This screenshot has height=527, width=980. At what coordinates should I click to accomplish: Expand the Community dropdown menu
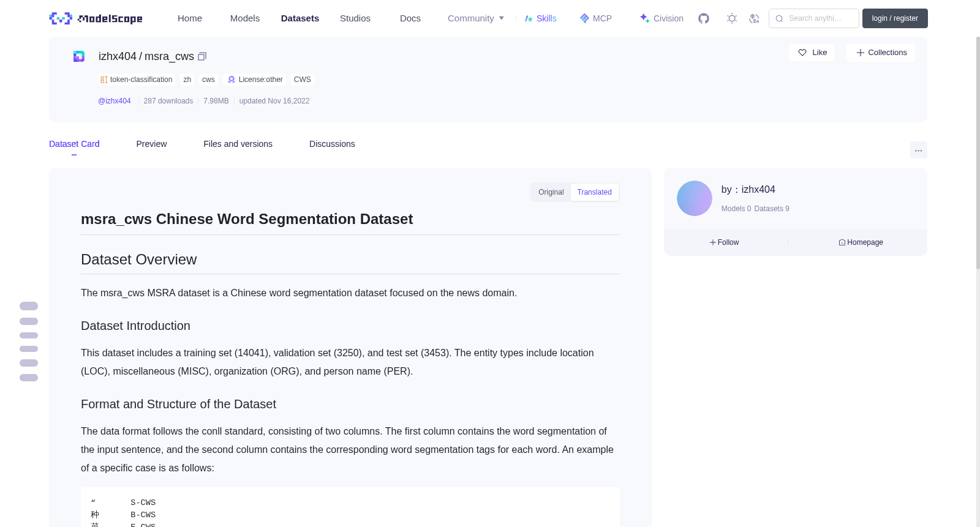[x=476, y=18]
